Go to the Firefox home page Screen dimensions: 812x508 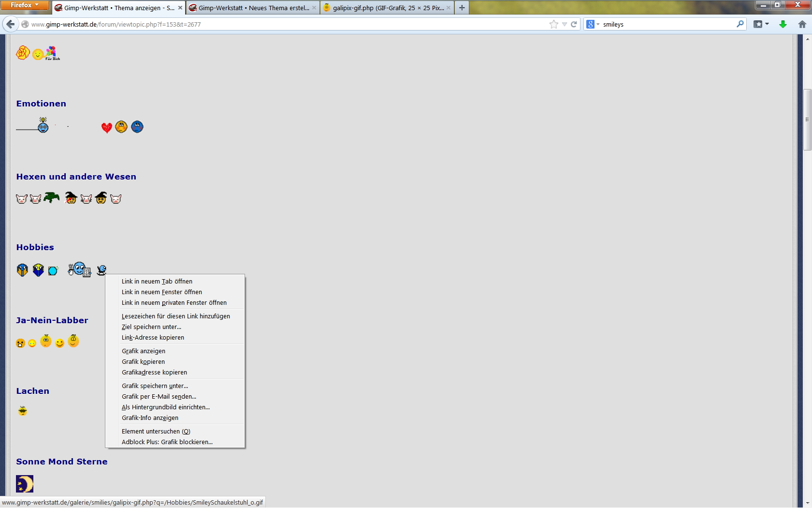coord(802,24)
